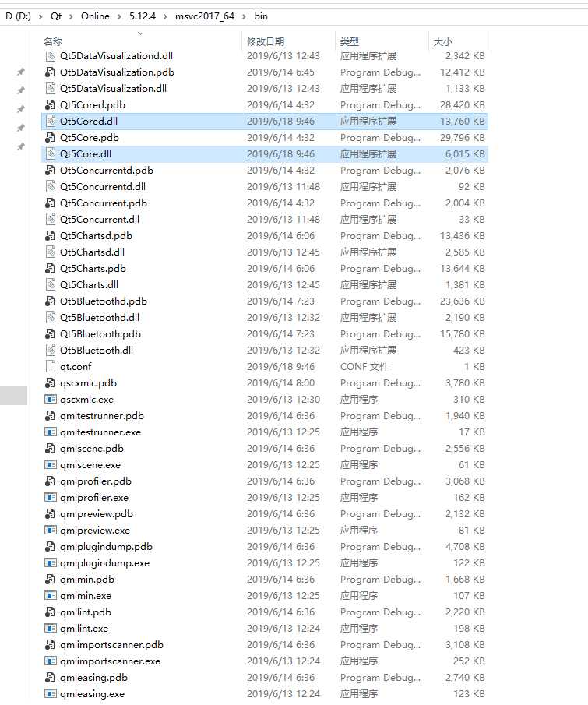Click the qt.conf file icon
588x705 pixels.
[x=51, y=366]
